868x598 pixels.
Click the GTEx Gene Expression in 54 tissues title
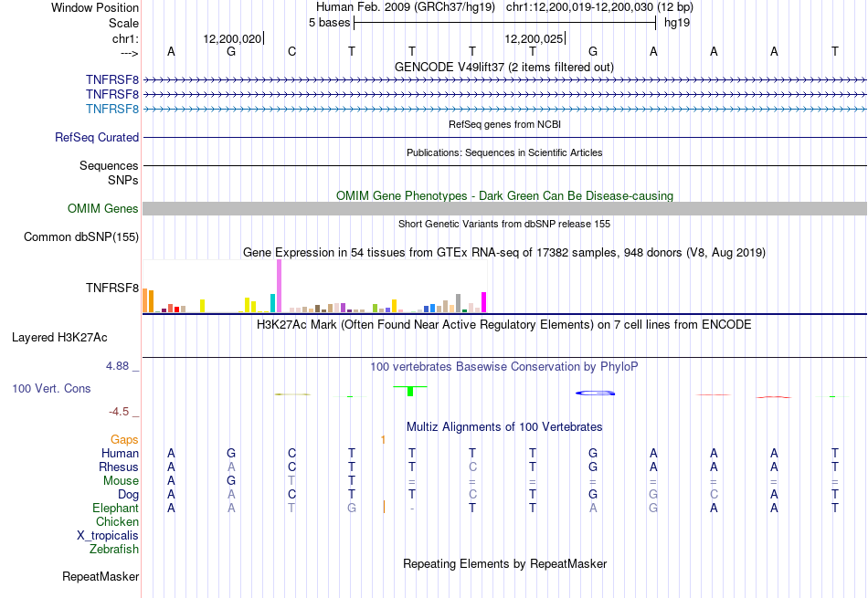click(504, 252)
